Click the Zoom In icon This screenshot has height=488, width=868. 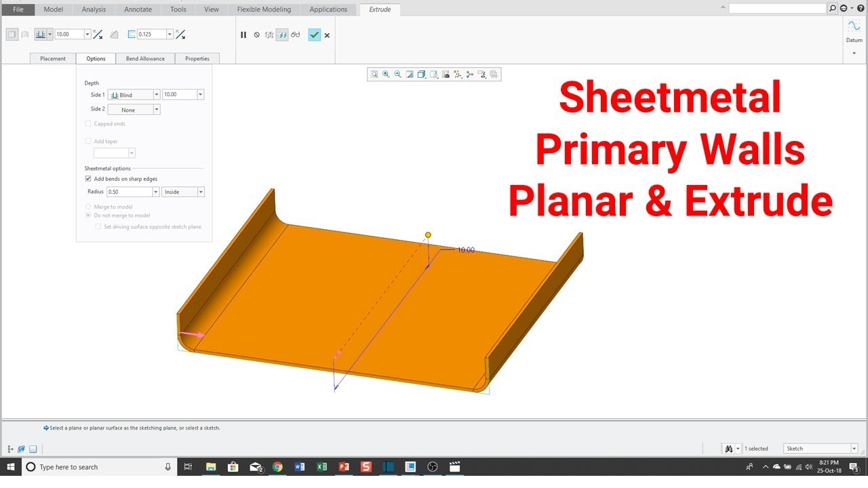(386, 75)
